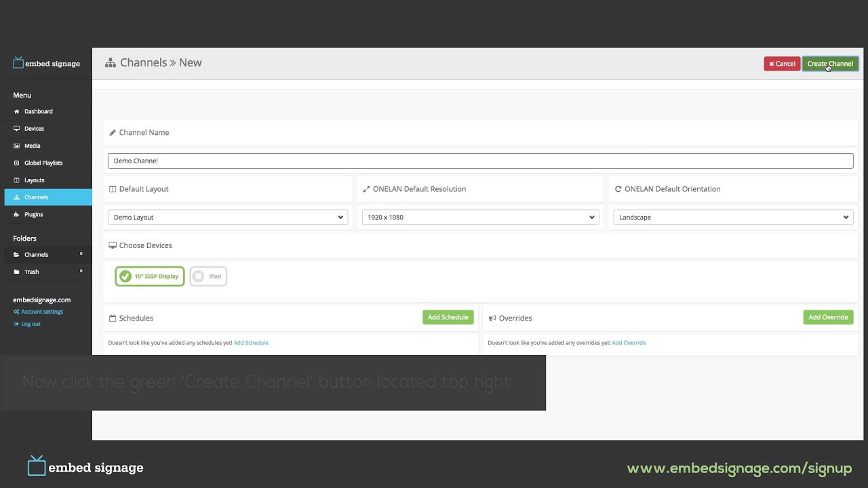Open the Channels folder
868x488 pixels.
coord(47,255)
